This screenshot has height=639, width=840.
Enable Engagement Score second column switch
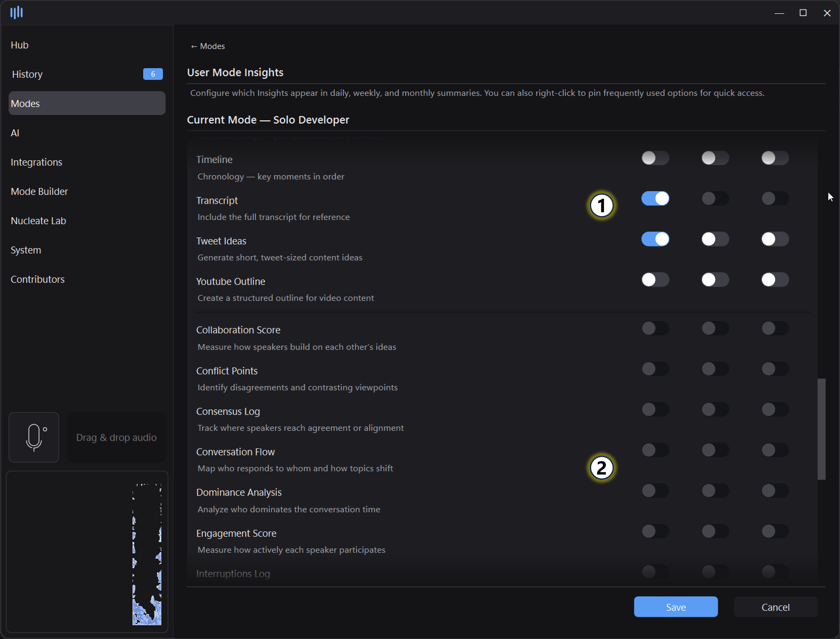pyautogui.click(x=715, y=531)
